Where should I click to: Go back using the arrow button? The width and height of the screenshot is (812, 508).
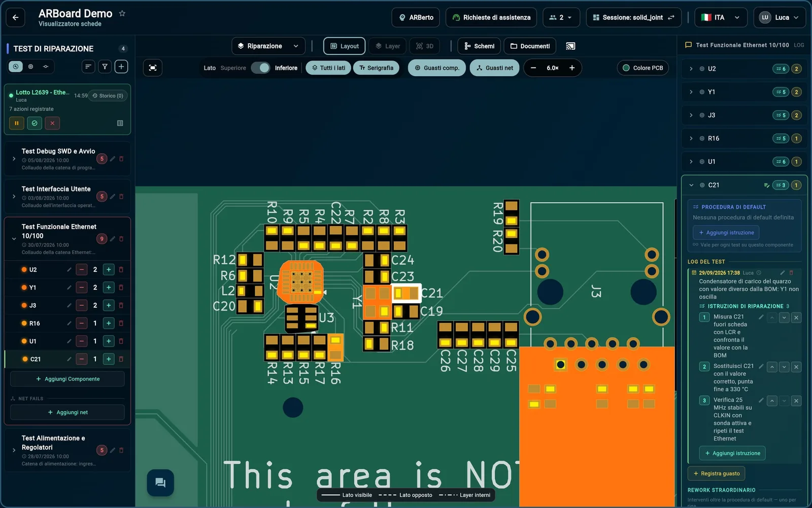15,17
